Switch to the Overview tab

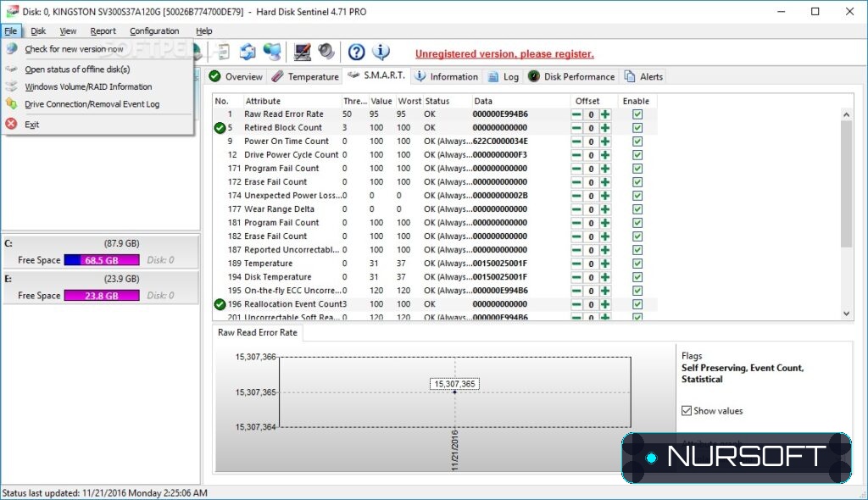[236, 76]
